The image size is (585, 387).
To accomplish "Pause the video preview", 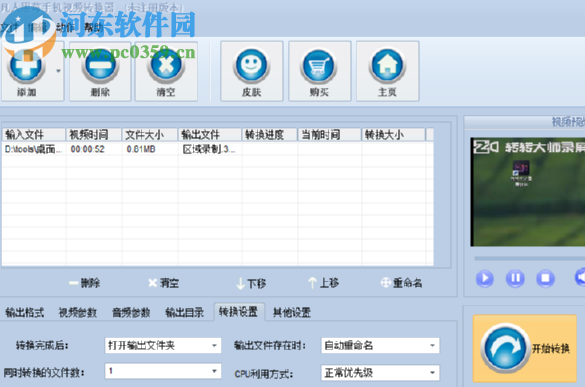I will point(515,278).
